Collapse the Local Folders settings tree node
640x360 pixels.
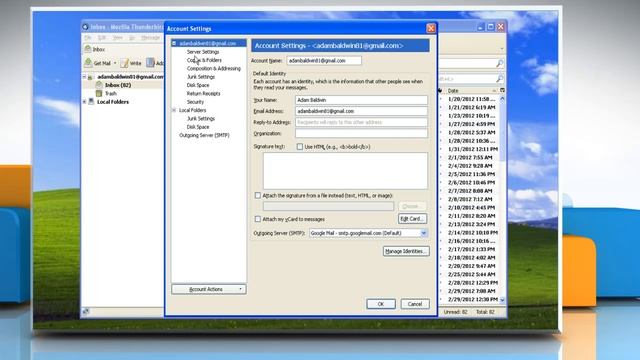pos(174,110)
